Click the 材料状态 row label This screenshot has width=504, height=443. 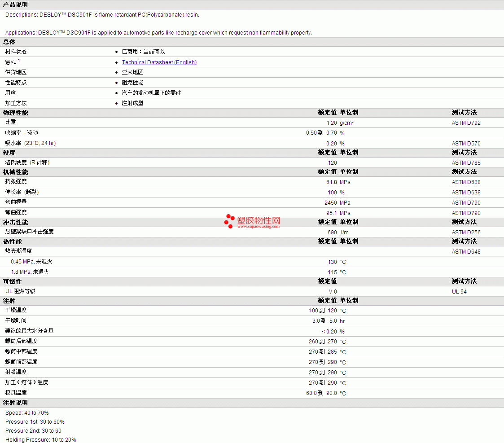tap(16, 52)
